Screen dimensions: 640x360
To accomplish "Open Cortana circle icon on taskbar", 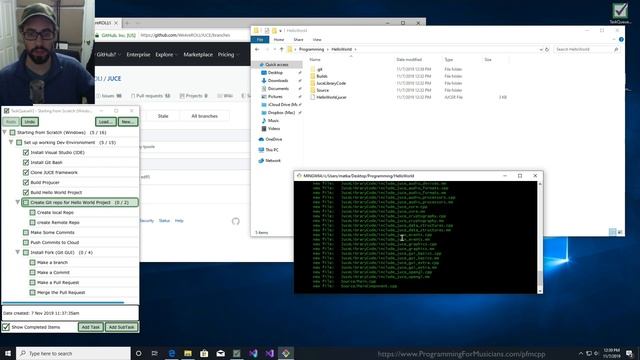I will [138, 353].
